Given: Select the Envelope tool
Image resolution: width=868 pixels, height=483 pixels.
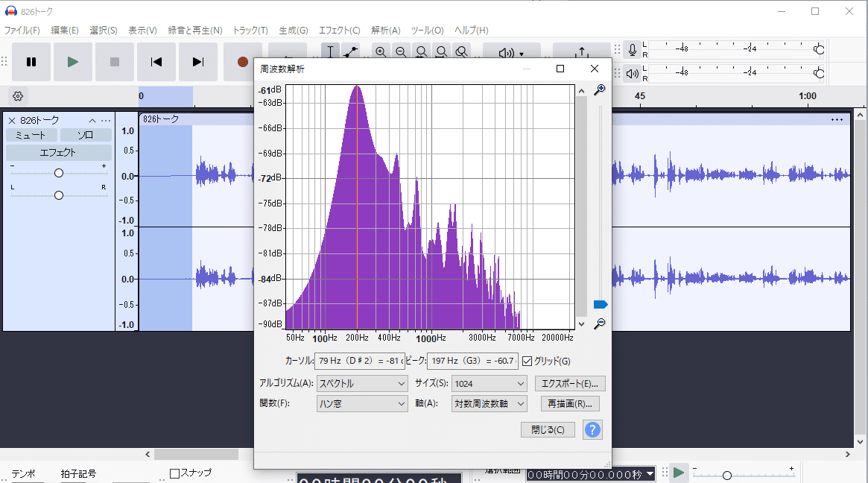Looking at the screenshot, I should (350, 52).
